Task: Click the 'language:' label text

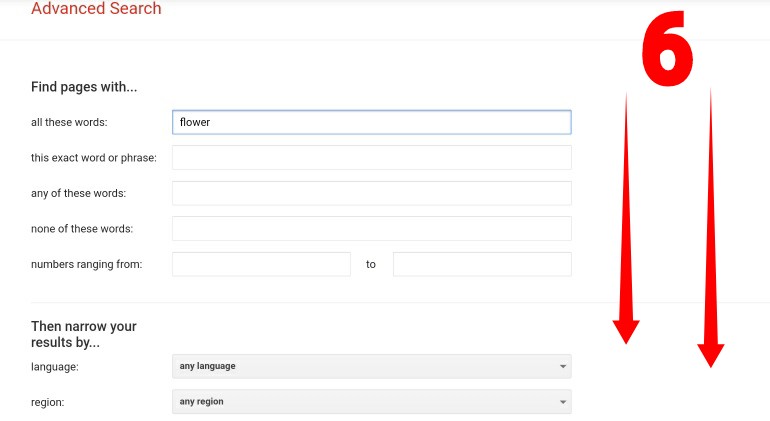Action: click(x=55, y=367)
